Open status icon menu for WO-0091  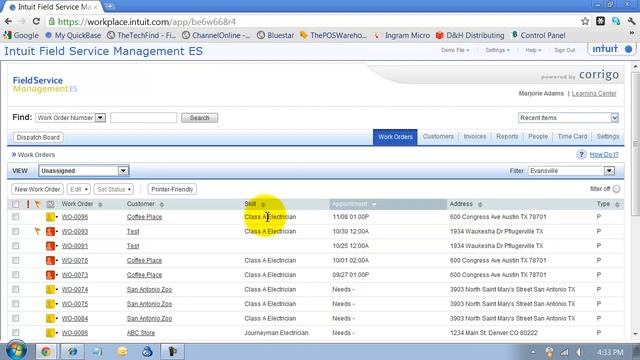click(51, 246)
